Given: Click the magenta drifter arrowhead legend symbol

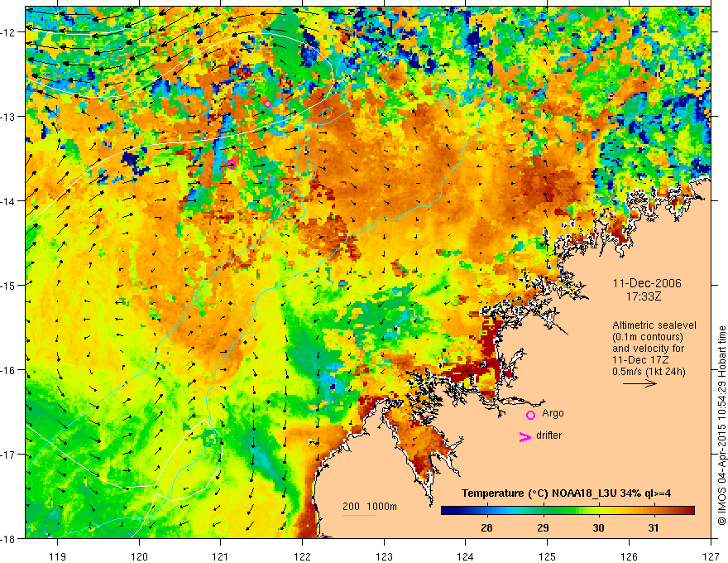Looking at the screenshot, I should pyautogui.click(x=525, y=436).
